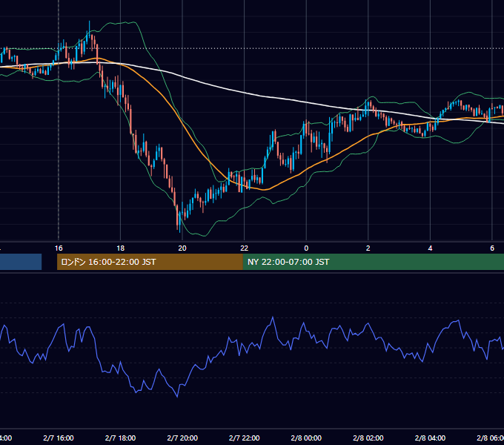
Task: Click the 2/8 04:00 date label
Action: tap(430, 438)
